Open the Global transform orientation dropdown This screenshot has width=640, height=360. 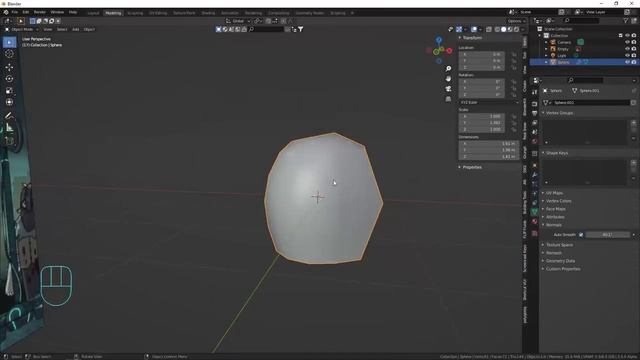coord(238,21)
